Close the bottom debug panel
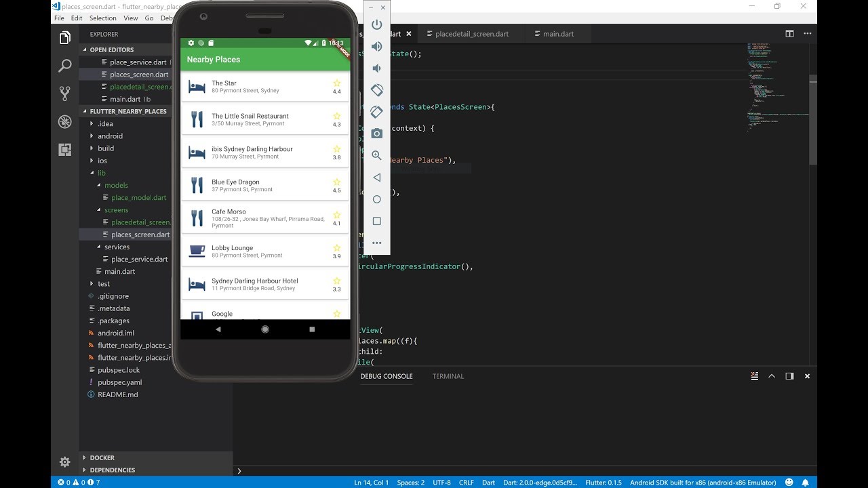868x488 pixels. tap(807, 376)
